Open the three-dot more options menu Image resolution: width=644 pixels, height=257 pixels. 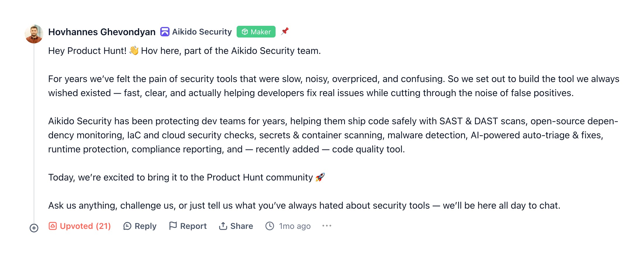(327, 226)
